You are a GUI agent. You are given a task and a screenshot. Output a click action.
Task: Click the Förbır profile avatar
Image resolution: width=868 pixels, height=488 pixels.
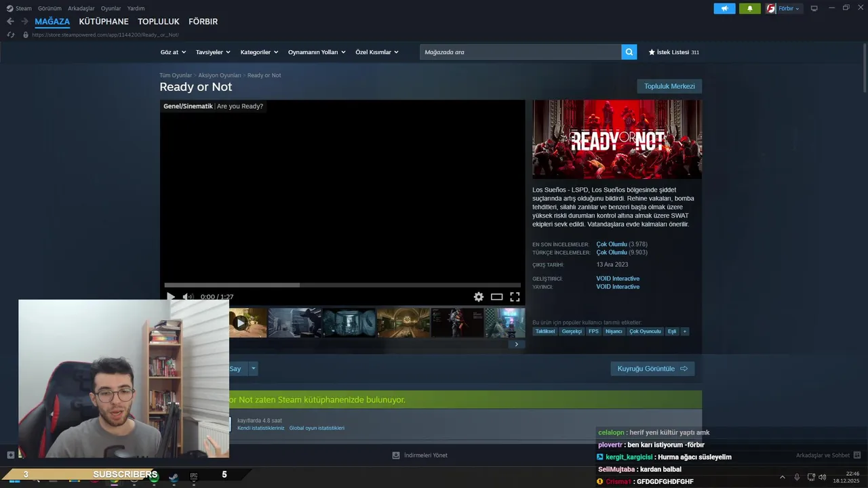coord(771,8)
